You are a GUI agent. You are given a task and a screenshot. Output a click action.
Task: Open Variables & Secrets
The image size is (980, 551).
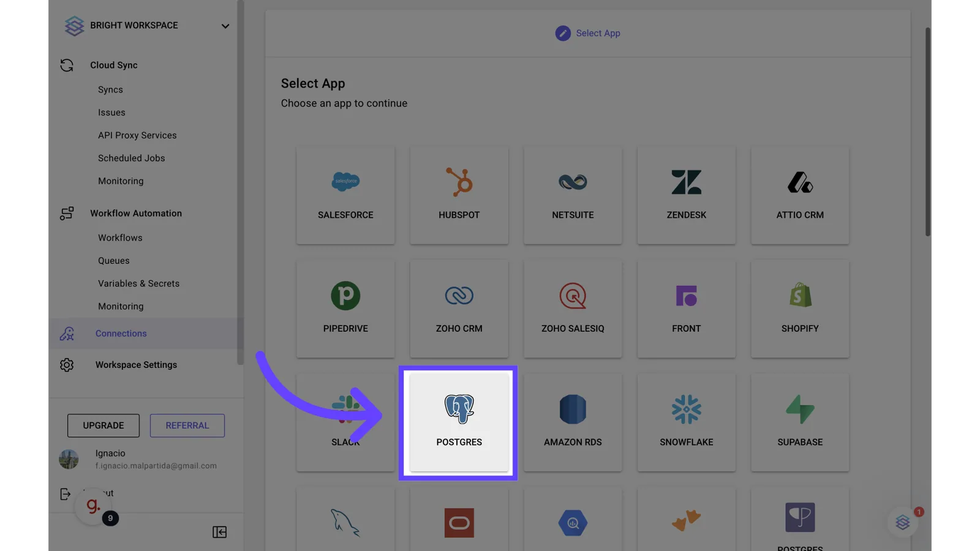click(x=138, y=283)
